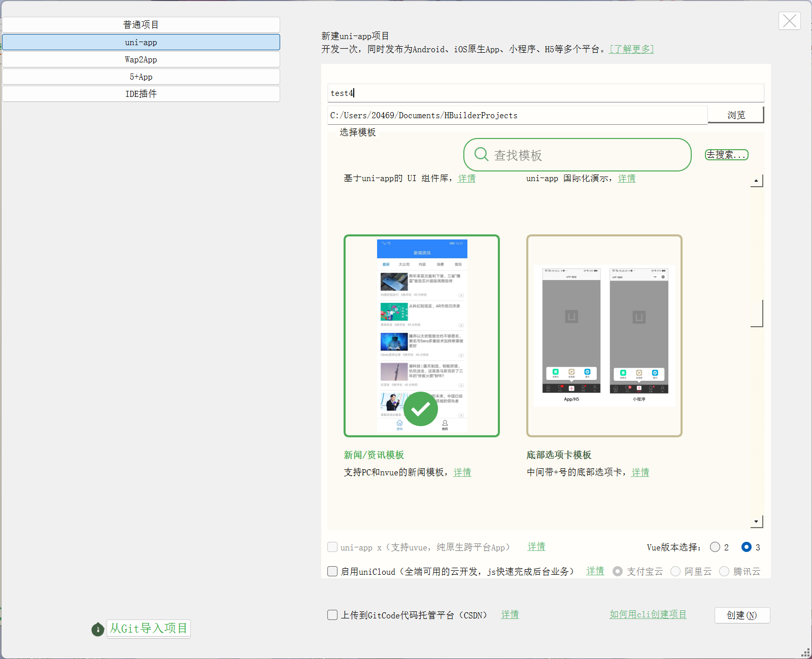Click the 创建(N) button
Viewport: 812px width, 659px height.
click(x=742, y=615)
